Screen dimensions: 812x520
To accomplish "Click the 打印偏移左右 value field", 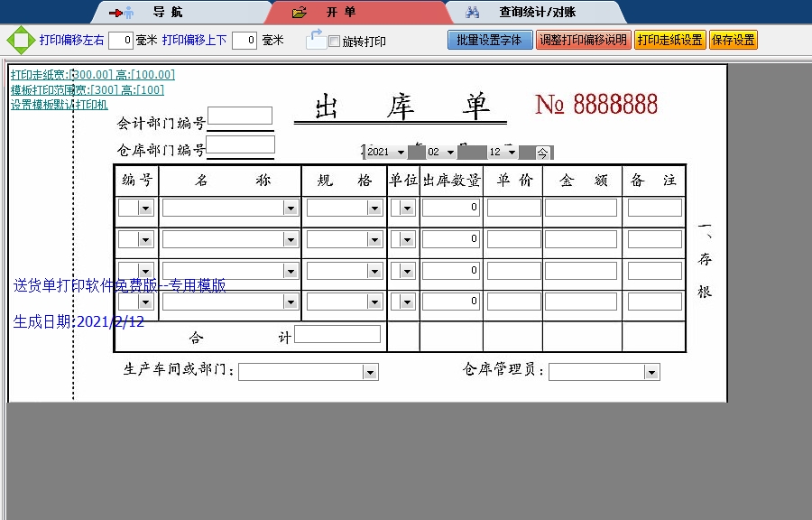I will [x=118, y=40].
